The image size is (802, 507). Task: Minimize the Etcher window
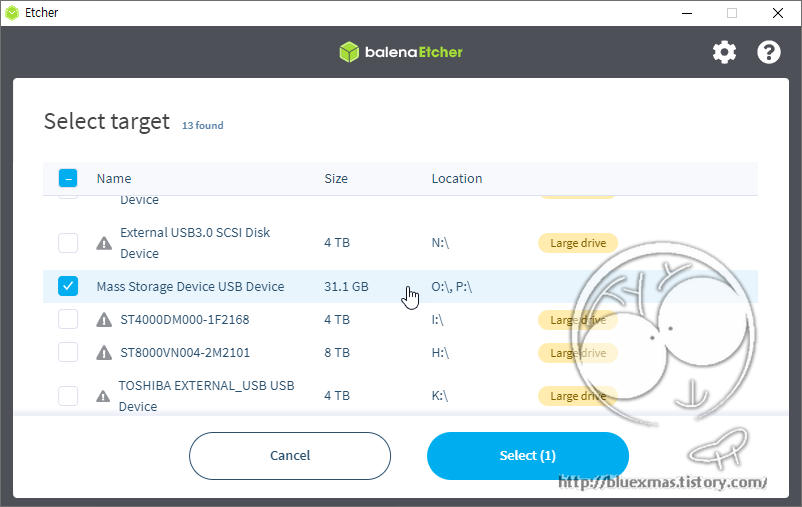point(687,13)
